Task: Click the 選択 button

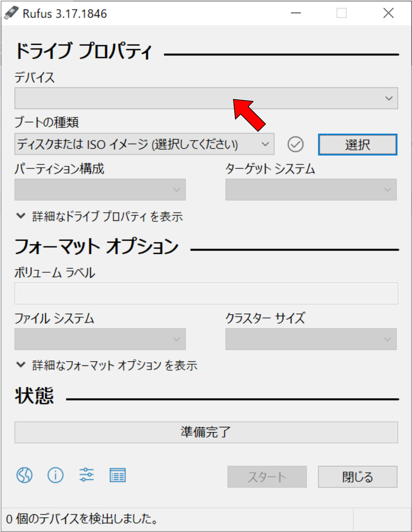Action: [x=358, y=145]
